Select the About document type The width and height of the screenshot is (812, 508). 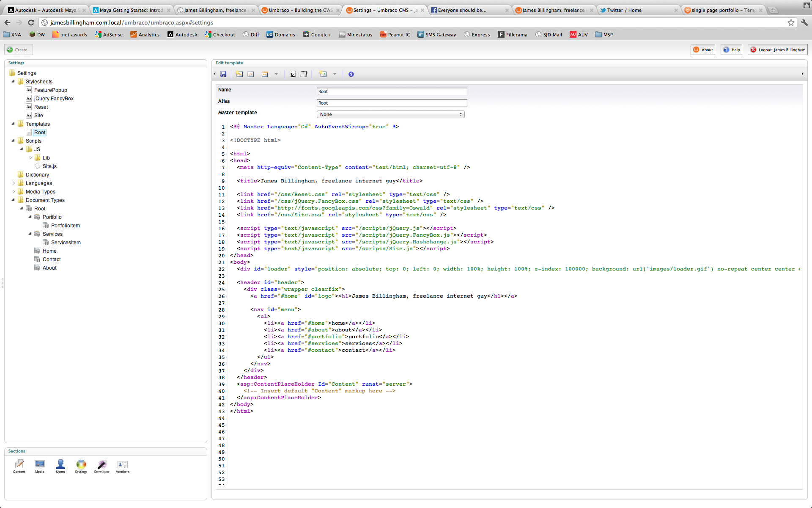pyautogui.click(x=49, y=268)
